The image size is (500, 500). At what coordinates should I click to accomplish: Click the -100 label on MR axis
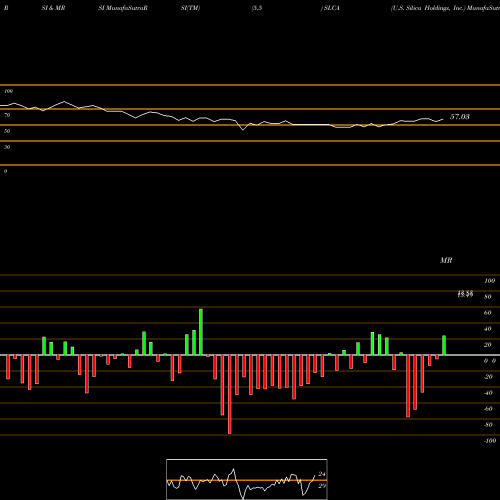[x=490, y=441]
